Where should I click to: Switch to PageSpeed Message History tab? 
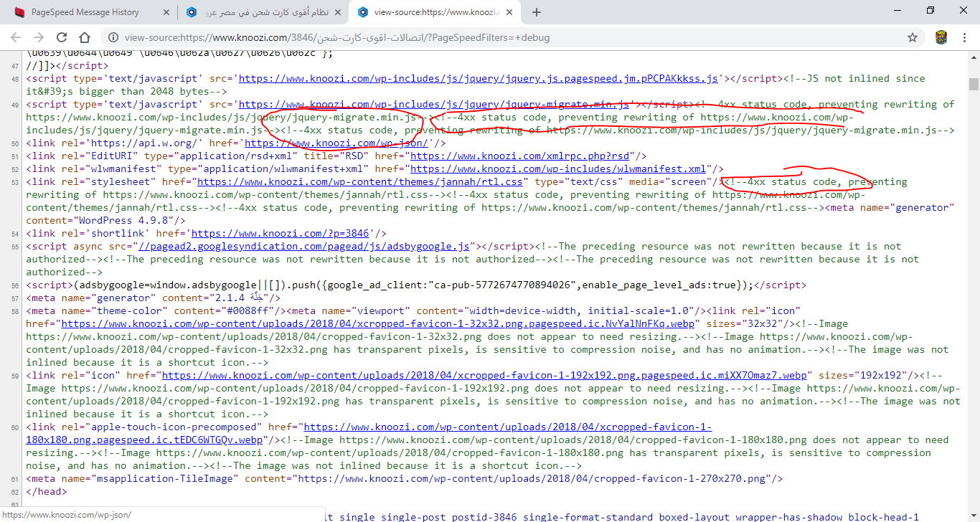85,12
